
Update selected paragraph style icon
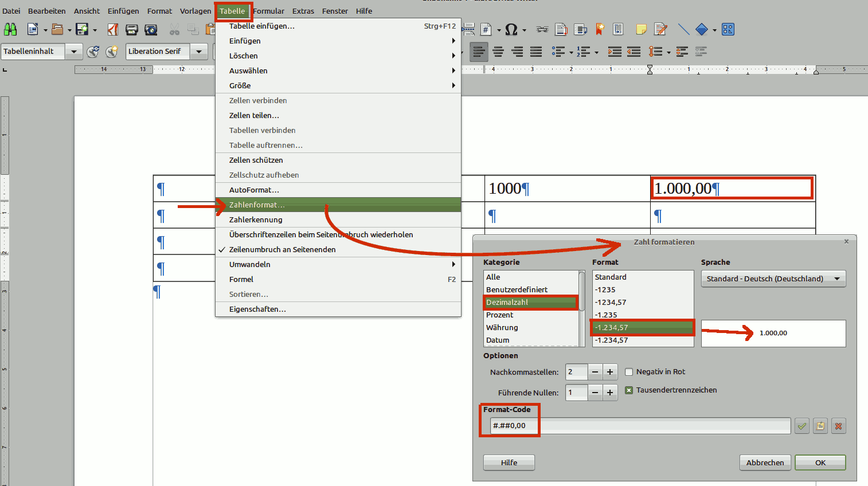[93, 52]
